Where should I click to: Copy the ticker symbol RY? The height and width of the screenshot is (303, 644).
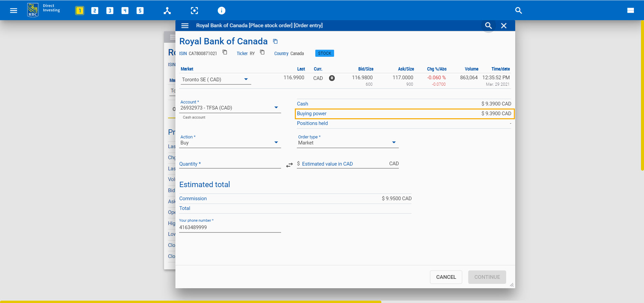click(x=262, y=52)
